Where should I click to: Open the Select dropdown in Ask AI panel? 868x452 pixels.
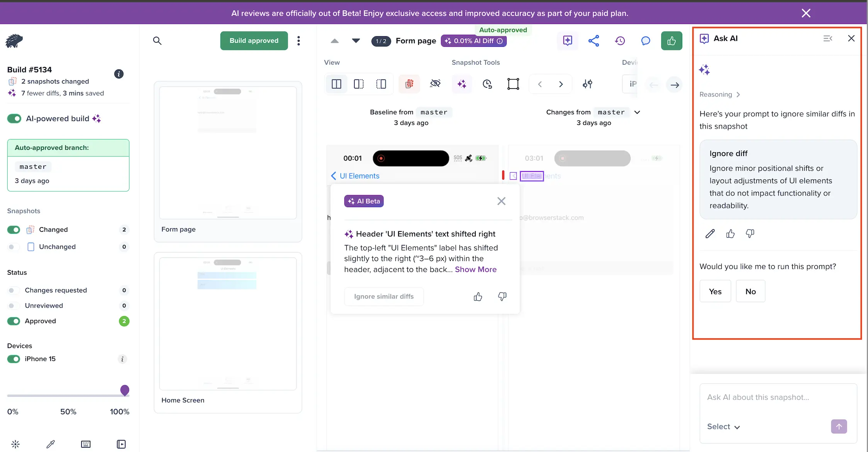723,427
